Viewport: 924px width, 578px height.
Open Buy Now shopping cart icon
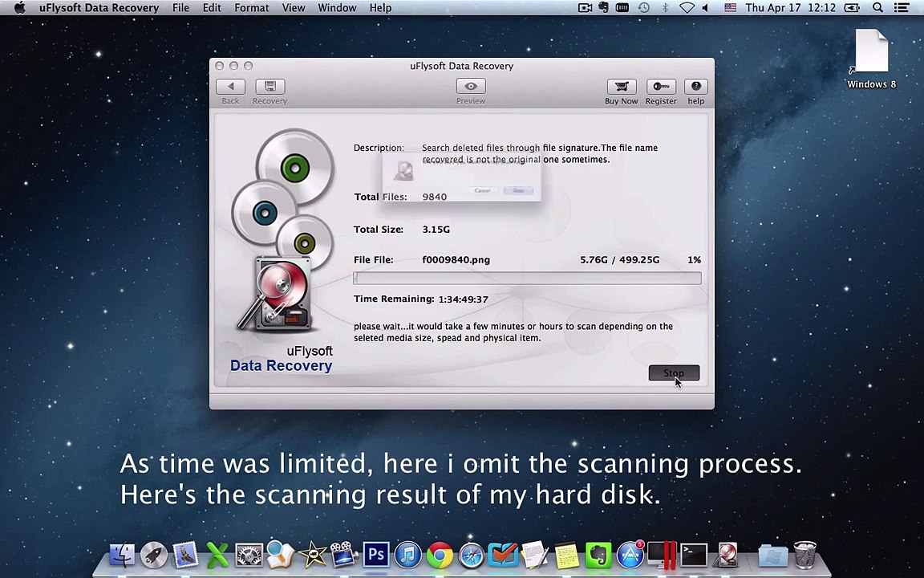[x=621, y=87]
